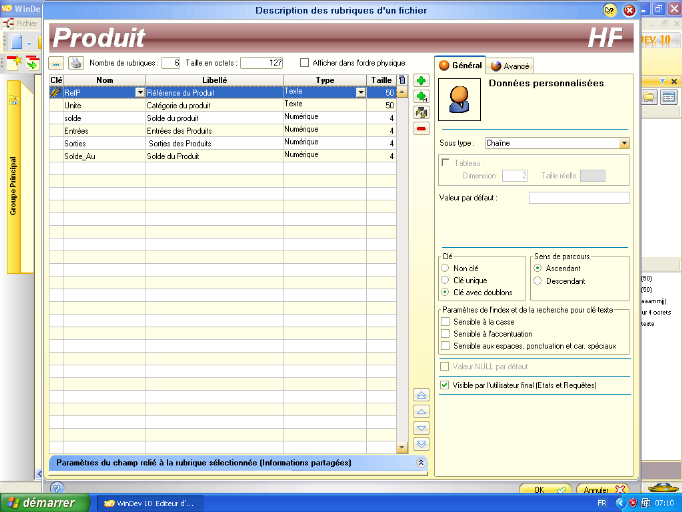Click the user avatar personal data icon
The width and height of the screenshot is (682, 512).
tap(459, 97)
